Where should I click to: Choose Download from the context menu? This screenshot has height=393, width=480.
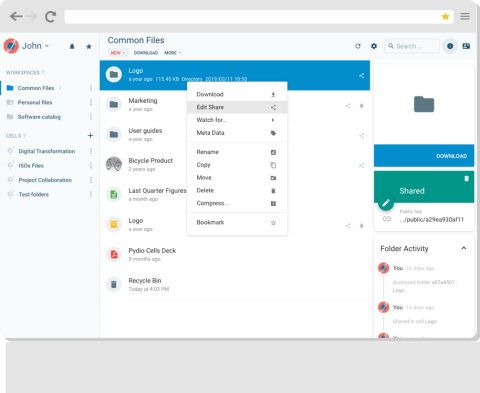tap(237, 94)
